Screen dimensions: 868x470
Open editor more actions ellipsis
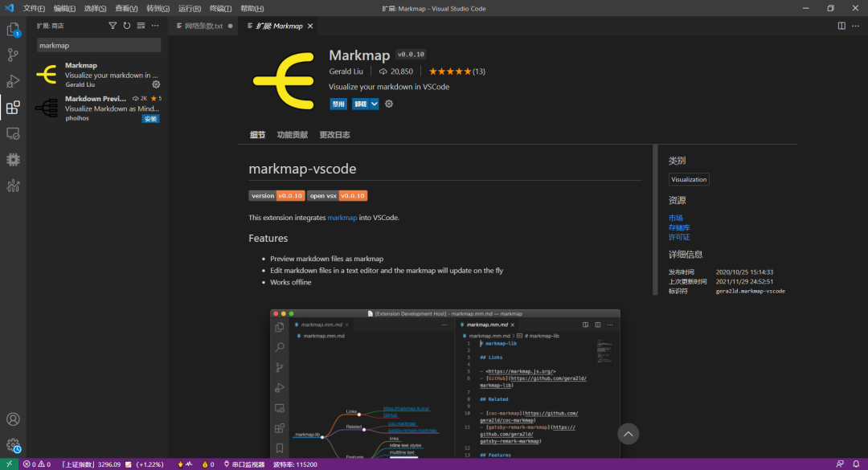coord(856,26)
